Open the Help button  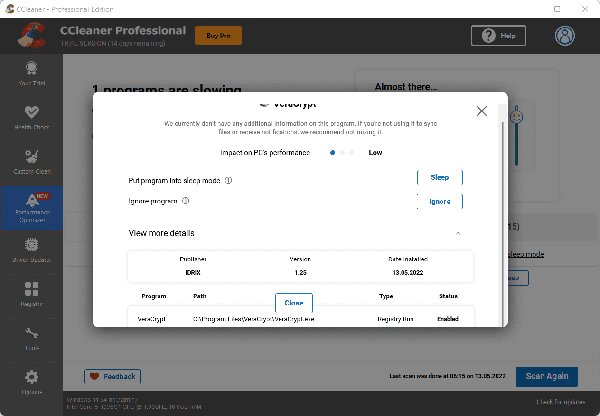coord(498,36)
